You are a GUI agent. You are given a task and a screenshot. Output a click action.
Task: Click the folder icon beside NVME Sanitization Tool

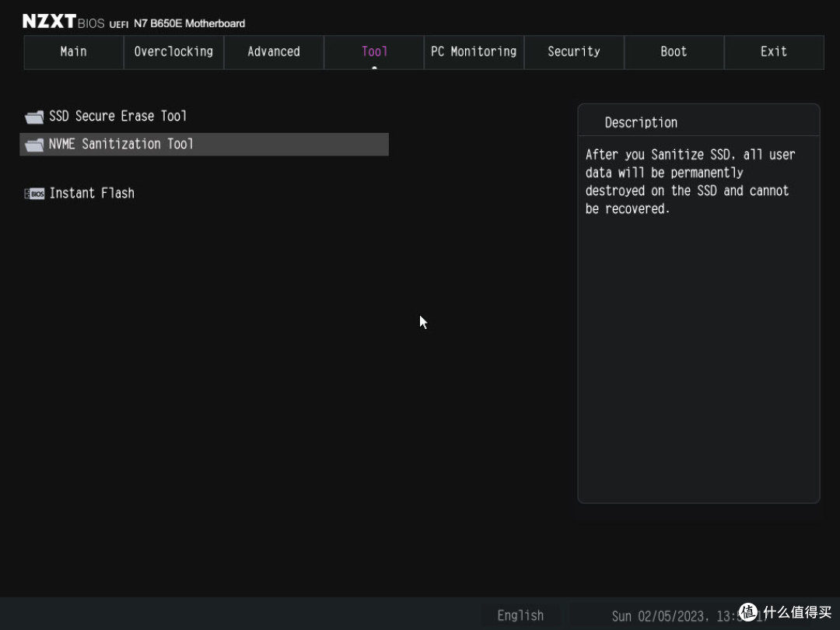click(x=34, y=145)
